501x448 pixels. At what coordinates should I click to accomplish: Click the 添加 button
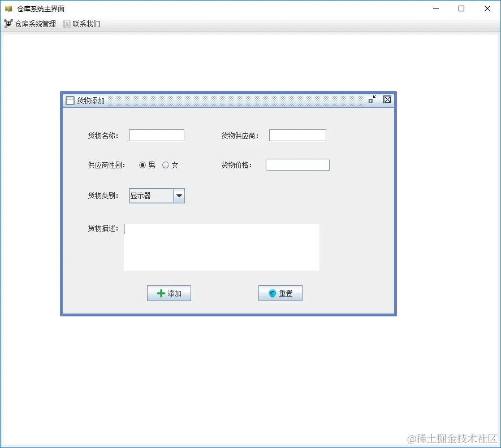[169, 293]
